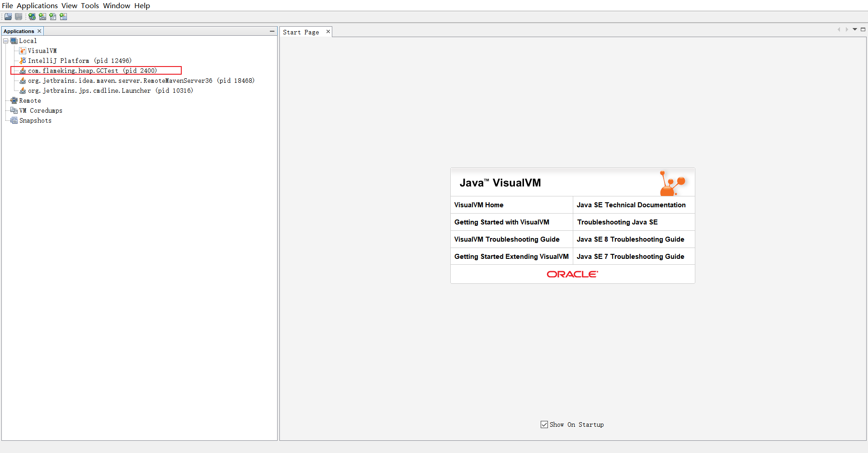This screenshot has width=868, height=453.
Task: Click the Add Application Snapshot toolbar icon
Action: point(63,17)
